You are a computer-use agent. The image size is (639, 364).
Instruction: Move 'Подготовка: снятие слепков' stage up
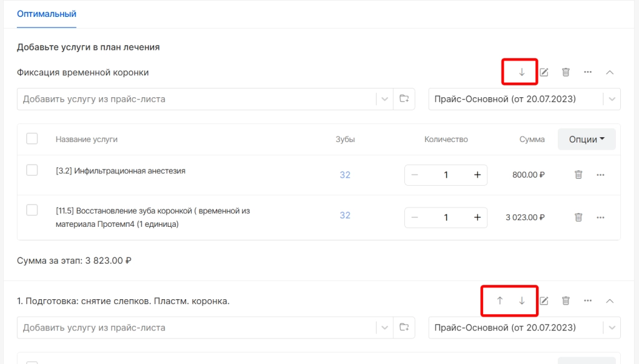pos(500,301)
